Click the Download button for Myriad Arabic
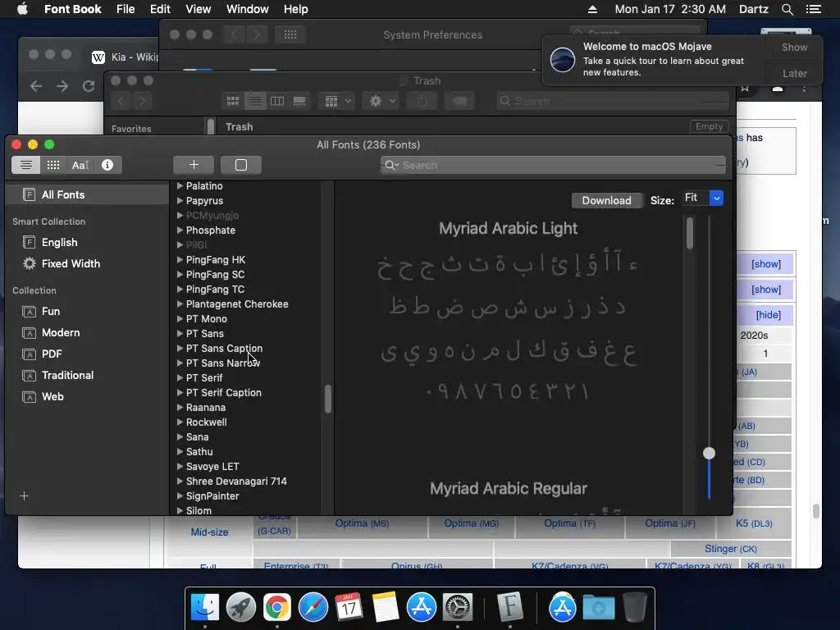840x630 pixels. coord(606,200)
